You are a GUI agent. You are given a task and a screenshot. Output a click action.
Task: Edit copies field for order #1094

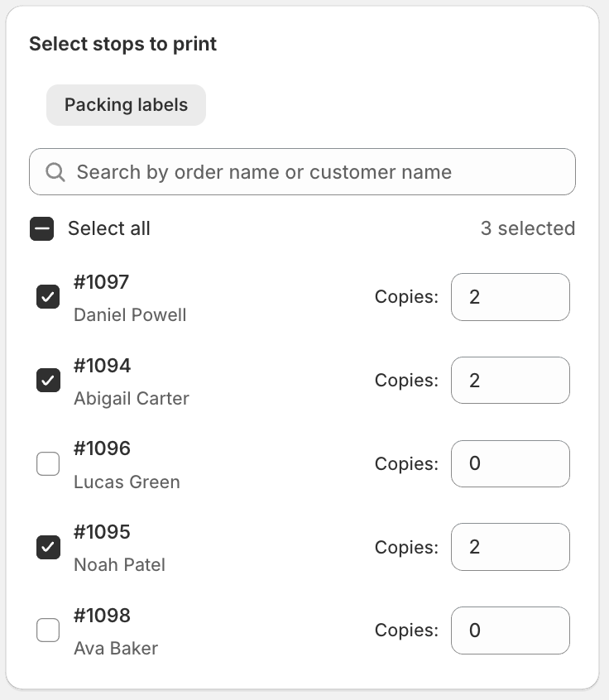(511, 381)
